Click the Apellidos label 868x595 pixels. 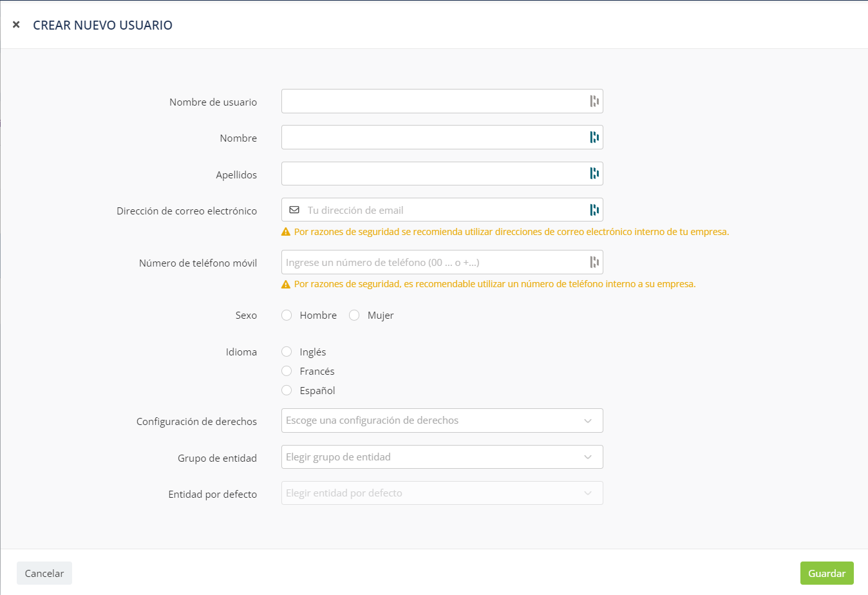[x=236, y=175]
